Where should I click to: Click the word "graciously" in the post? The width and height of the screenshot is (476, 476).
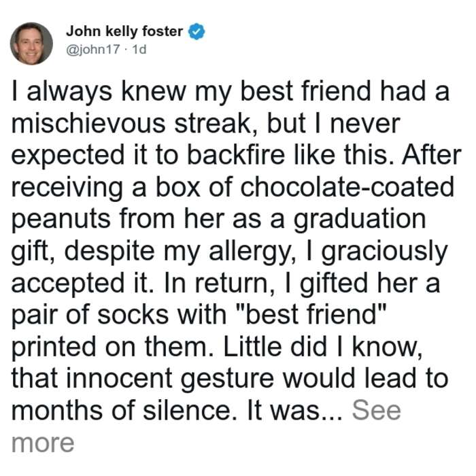(x=385, y=252)
